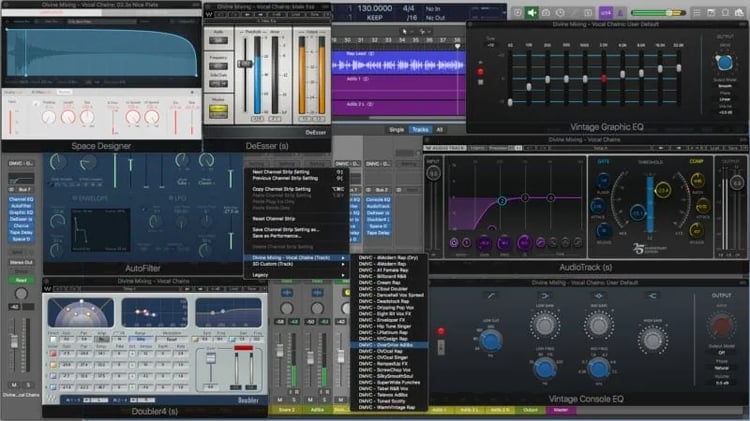Choose Reset Channel Strip from the menu

296,219
